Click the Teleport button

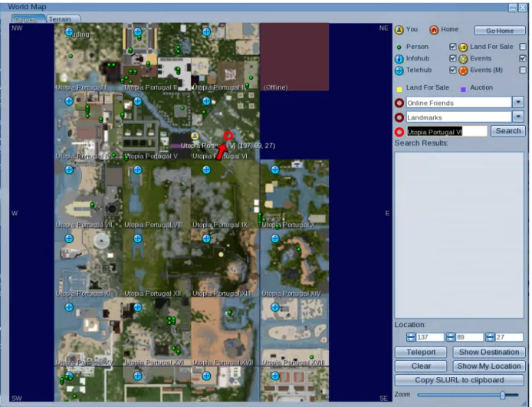[x=421, y=352]
